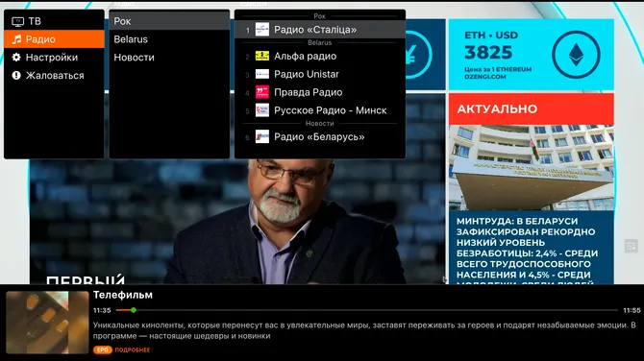Click the Жаловаться exclamation icon
Screen dimensions: 644x361
pyautogui.click(x=16, y=75)
